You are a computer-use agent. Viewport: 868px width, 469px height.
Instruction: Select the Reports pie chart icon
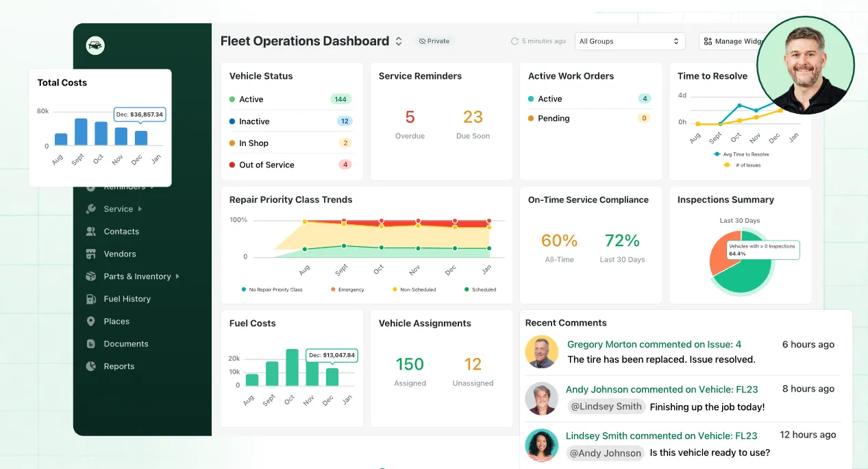91,366
